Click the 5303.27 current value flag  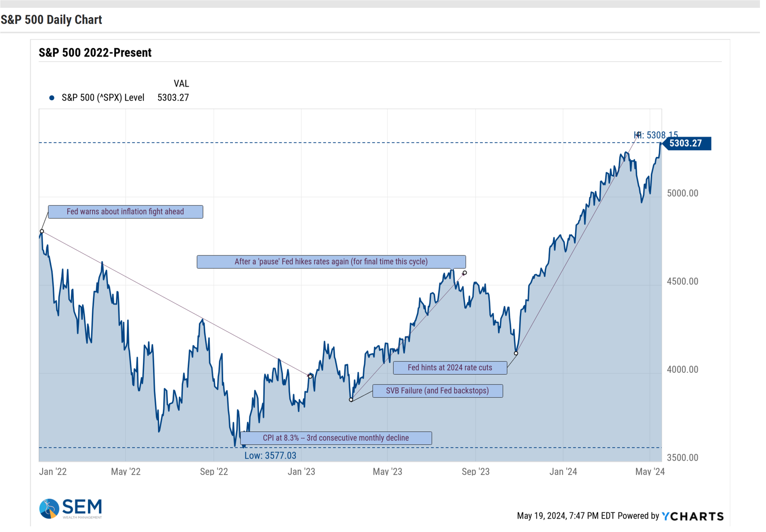coord(687,144)
